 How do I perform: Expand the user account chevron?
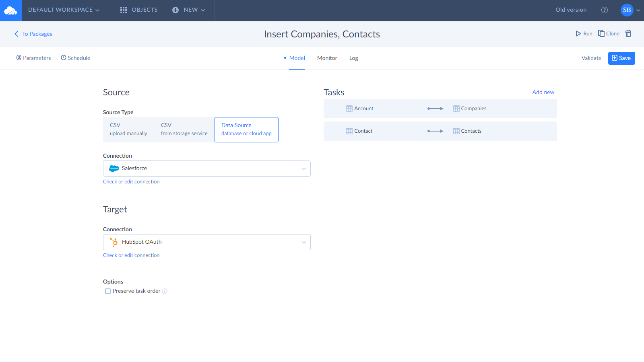coord(638,10)
